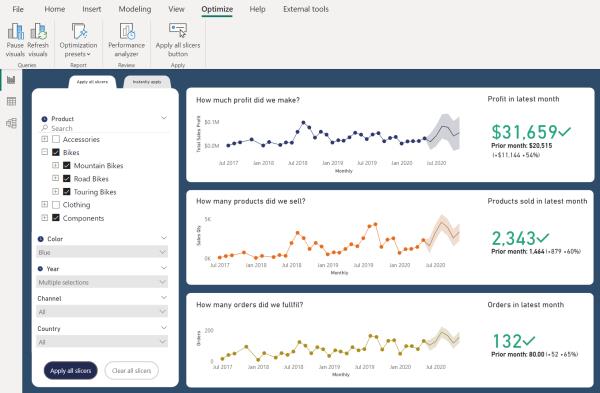Switch to Table view sidebar icon
The image size is (600, 393).
11,101
